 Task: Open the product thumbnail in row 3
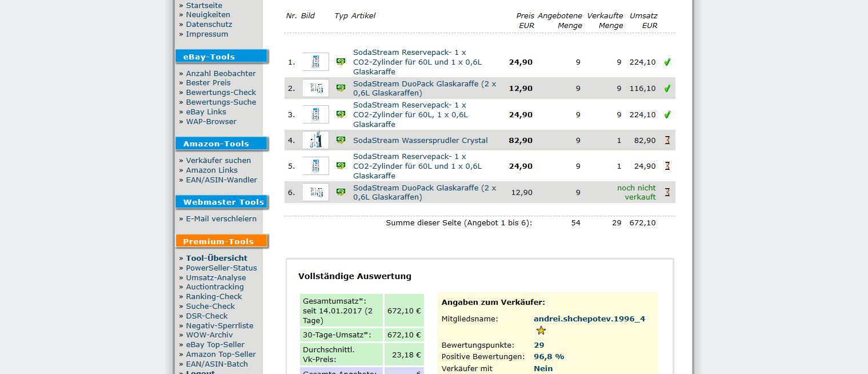point(315,114)
